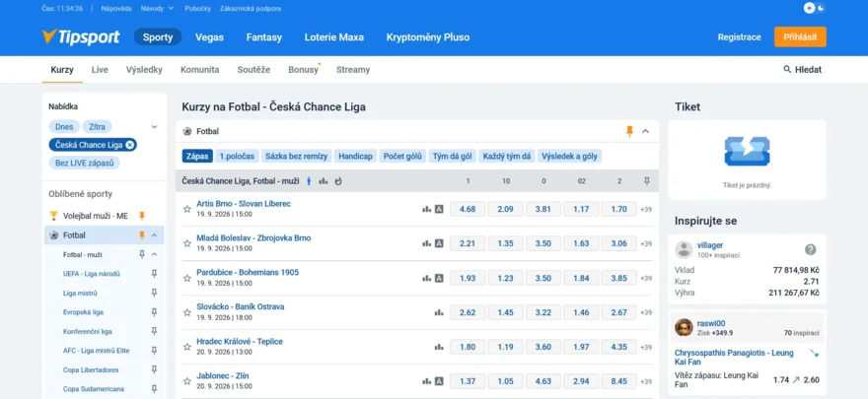868x399 pixels.
Task: Select the 1.poločas bet type chip
Action: pyautogui.click(x=237, y=157)
